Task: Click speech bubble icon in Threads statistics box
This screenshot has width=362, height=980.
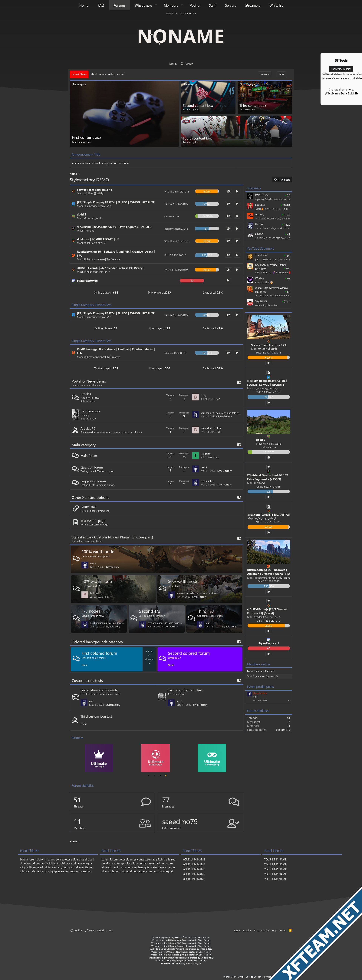Action: tap(146, 802)
